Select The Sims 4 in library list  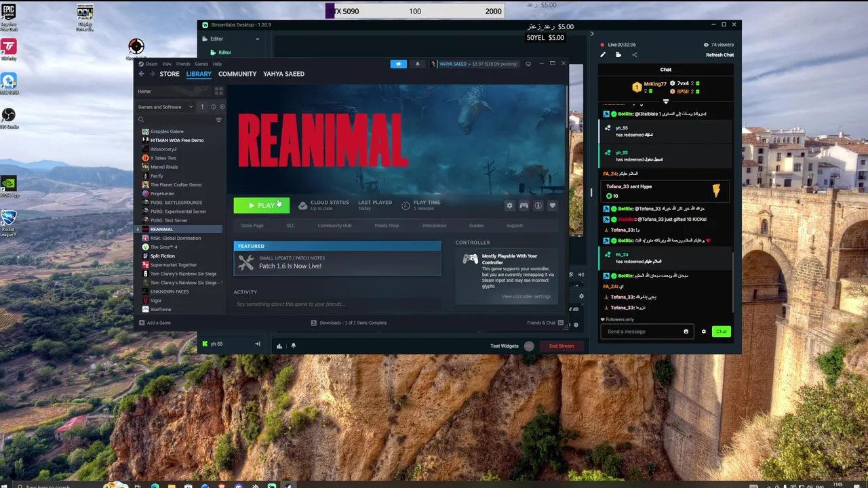163,247
